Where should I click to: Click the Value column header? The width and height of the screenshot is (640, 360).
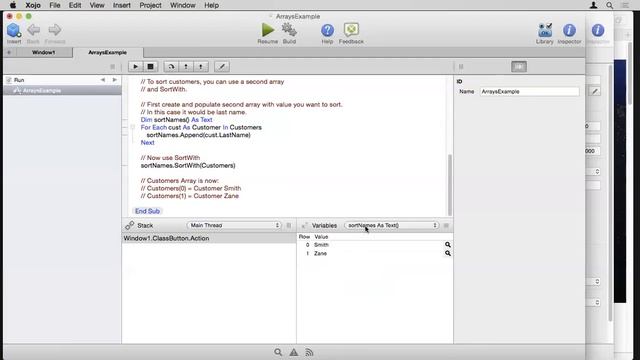pos(321,237)
